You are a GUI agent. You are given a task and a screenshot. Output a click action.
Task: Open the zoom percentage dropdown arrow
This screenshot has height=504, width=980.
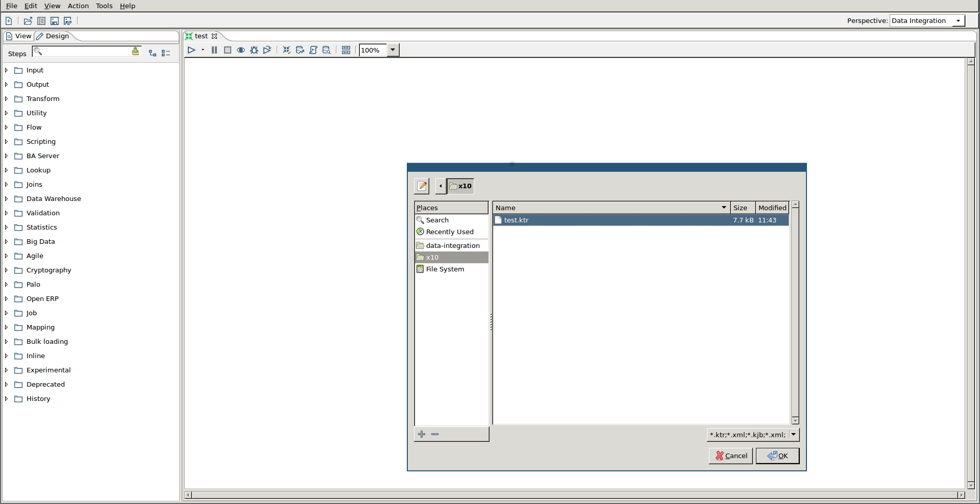(x=393, y=50)
